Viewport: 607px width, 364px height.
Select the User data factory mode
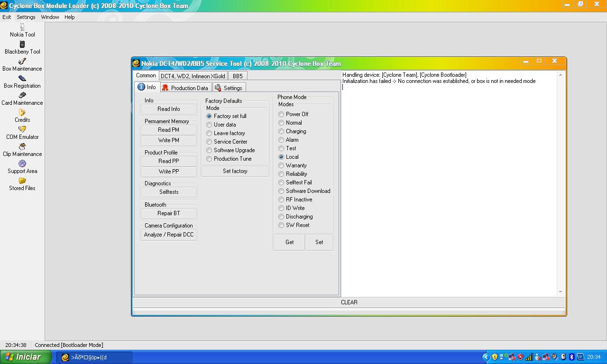tap(209, 125)
